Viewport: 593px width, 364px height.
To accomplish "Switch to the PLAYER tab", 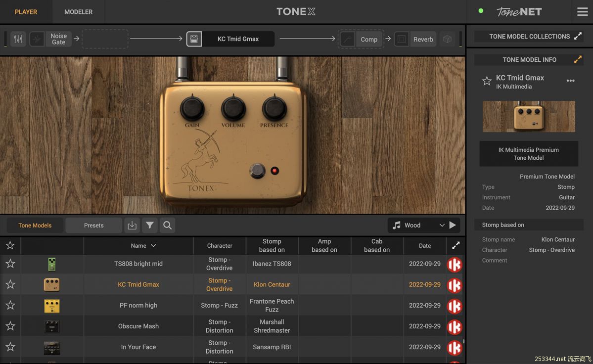I will tap(26, 12).
